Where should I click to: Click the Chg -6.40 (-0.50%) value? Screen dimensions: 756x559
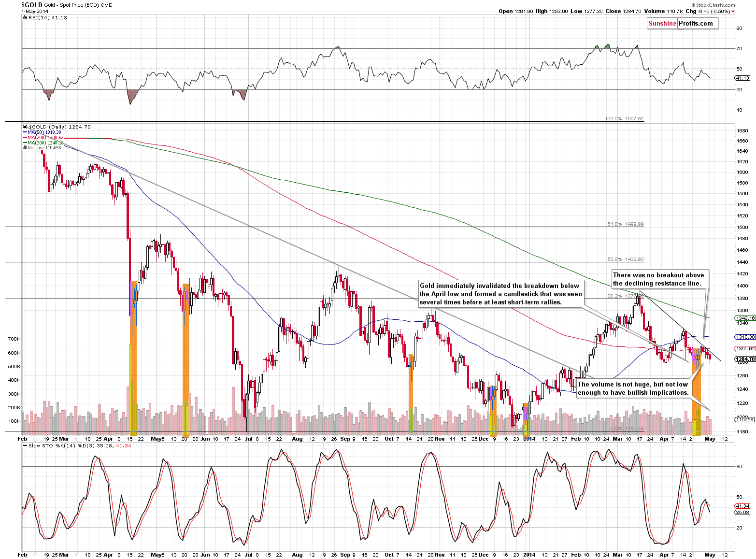point(708,11)
